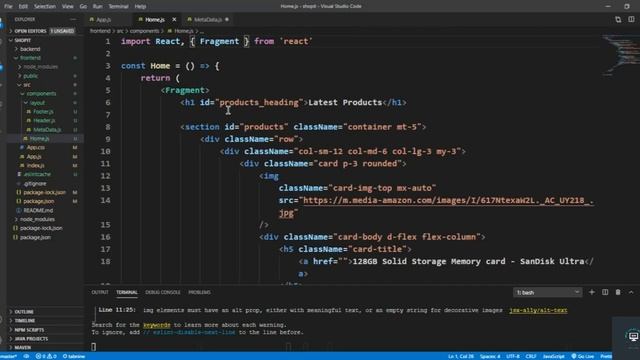Collapse the layout folder
Image resolution: width=640 pixels, height=360 pixels.
tap(37, 103)
